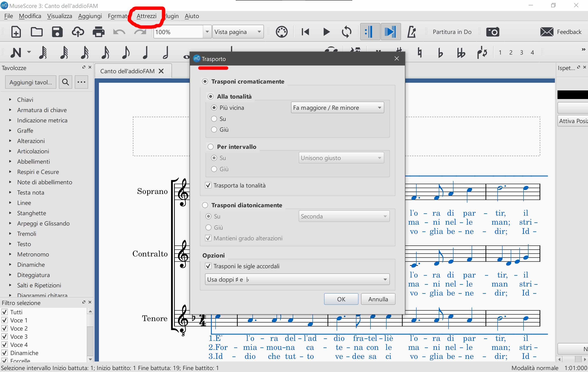Toggle Trasponi le sigle accordali checkbox

pos(208,266)
